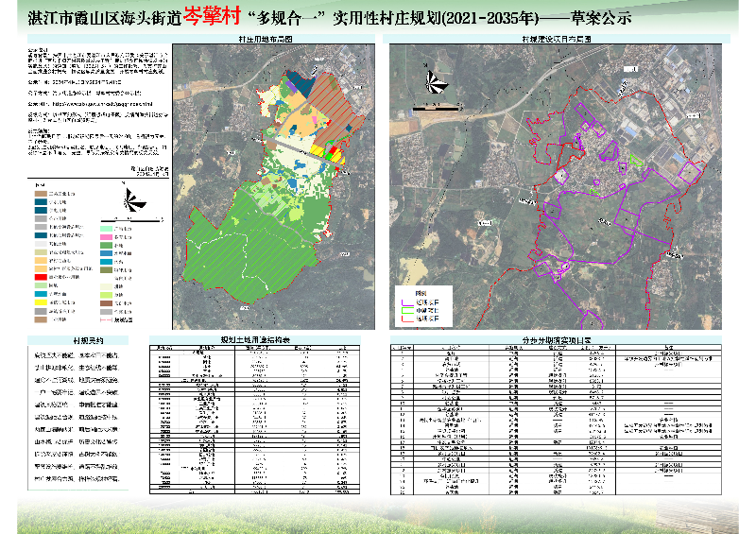Click the red dashed boundary symbol in left legend

(106, 319)
